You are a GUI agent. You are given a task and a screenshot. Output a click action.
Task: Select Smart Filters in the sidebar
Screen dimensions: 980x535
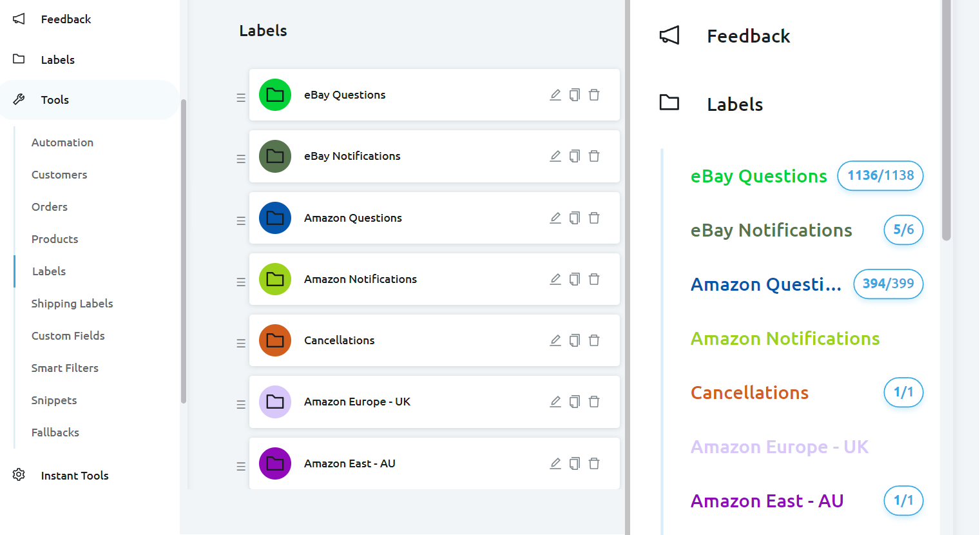[x=65, y=368]
